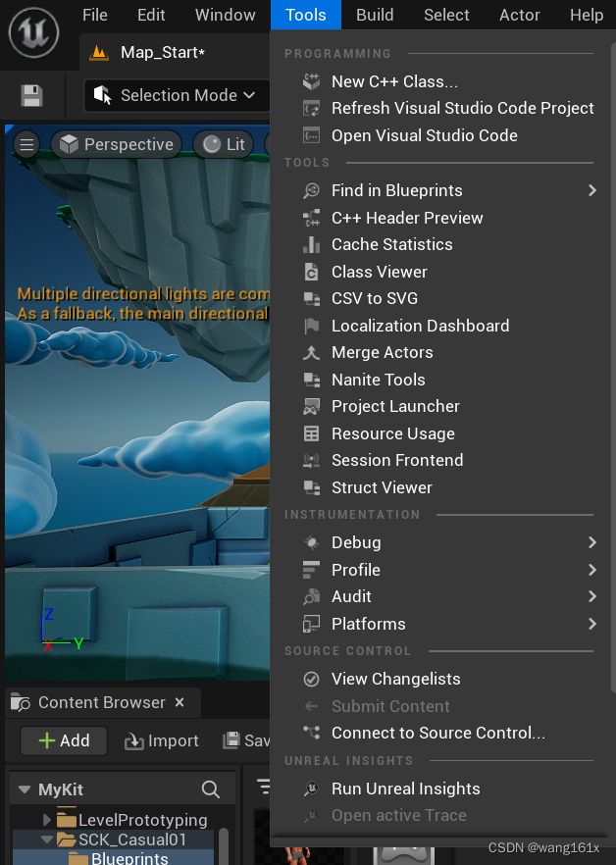616x865 pixels.
Task: Click the Platforms devices icon
Action: click(x=311, y=624)
